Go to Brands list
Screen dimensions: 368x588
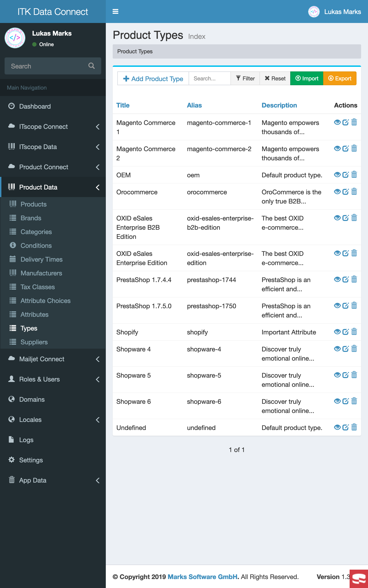(x=53, y=218)
